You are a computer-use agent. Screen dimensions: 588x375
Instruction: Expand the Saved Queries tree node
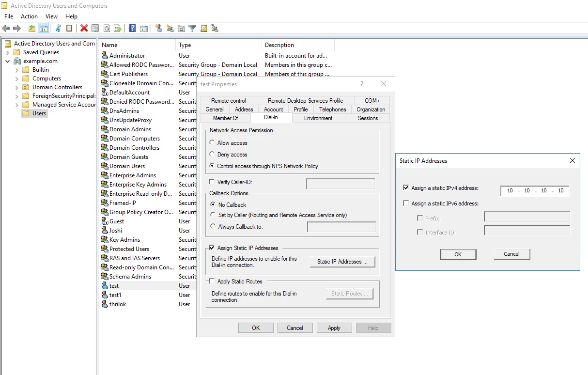pos(8,52)
